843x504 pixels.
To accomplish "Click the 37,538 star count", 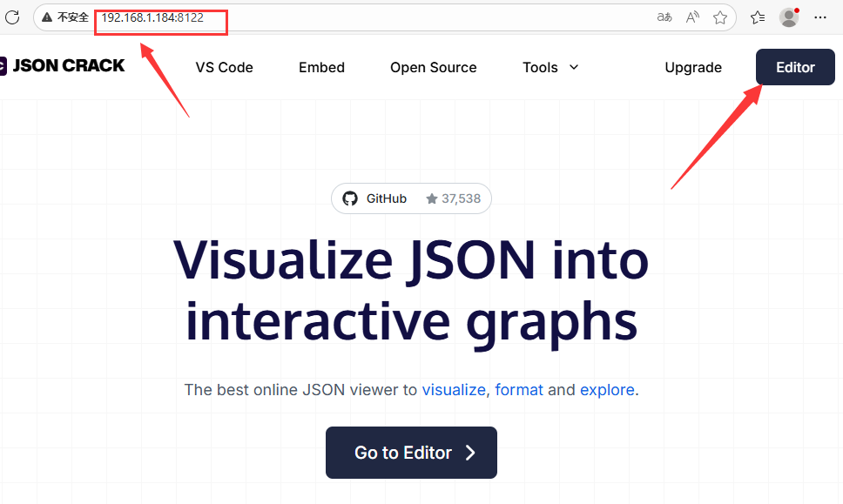I will (x=454, y=198).
